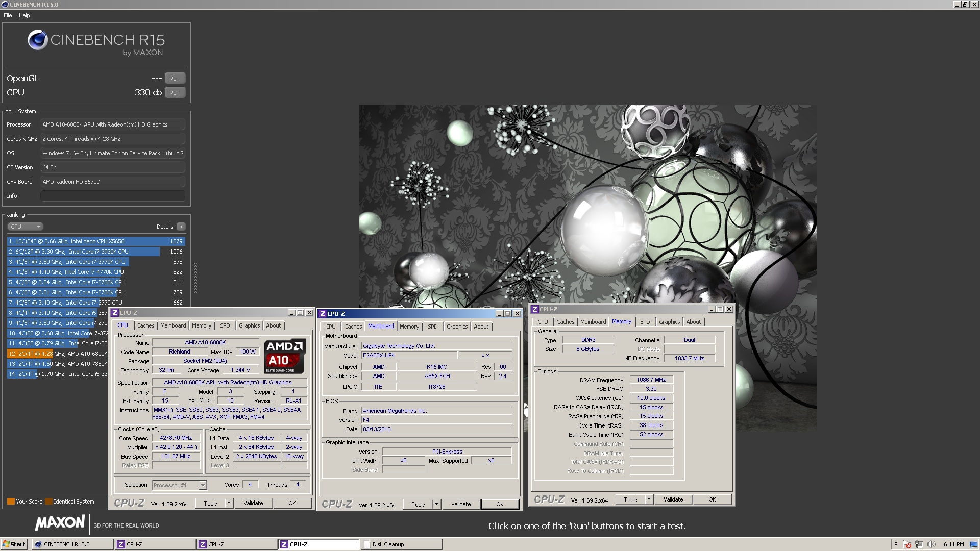
Task: Click OK in right CPU-Z window
Action: pyautogui.click(x=712, y=500)
